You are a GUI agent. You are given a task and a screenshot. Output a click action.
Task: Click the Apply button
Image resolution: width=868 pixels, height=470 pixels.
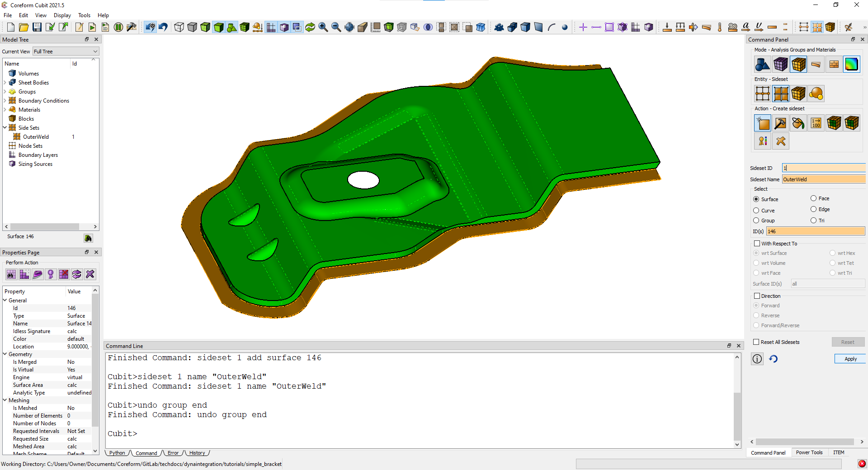coord(850,359)
